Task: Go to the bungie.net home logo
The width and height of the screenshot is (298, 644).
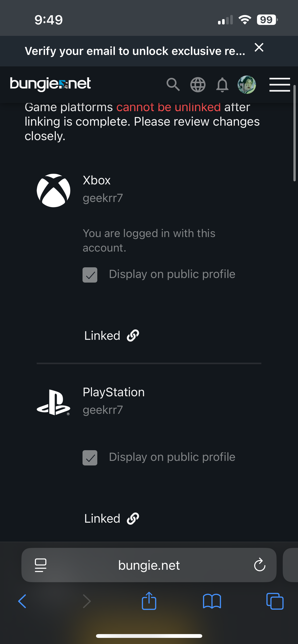Action: click(x=50, y=84)
